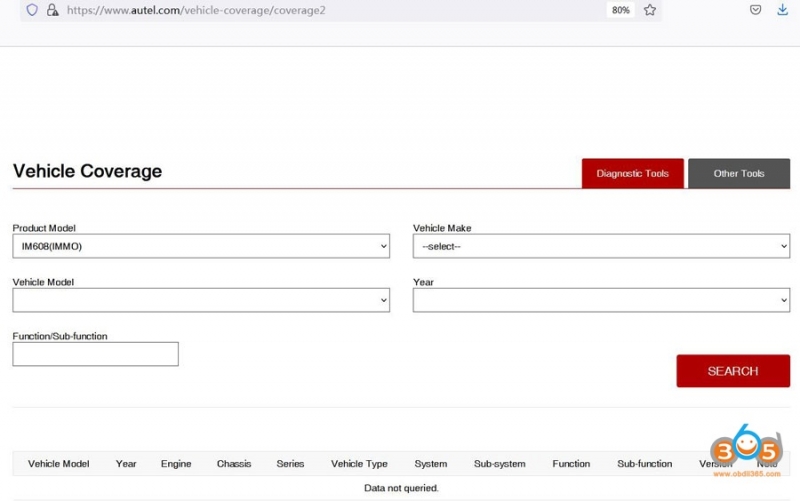This screenshot has width=800, height=501.
Task: Switch to the Other Tools tab
Action: (739, 173)
